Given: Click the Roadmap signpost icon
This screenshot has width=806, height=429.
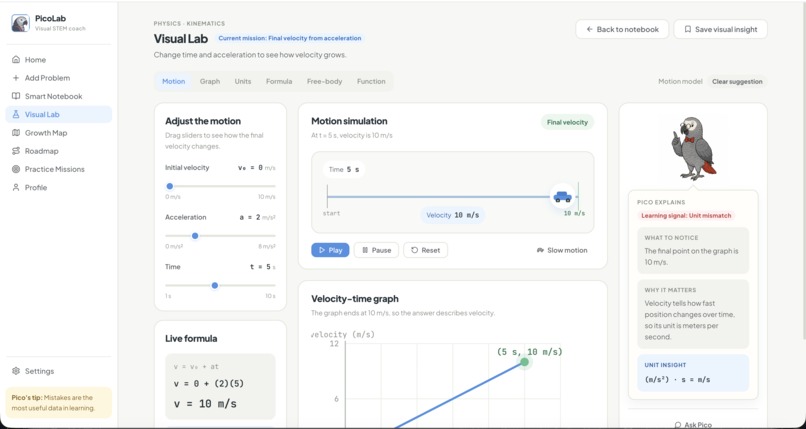Looking at the screenshot, I should [16, 151].
